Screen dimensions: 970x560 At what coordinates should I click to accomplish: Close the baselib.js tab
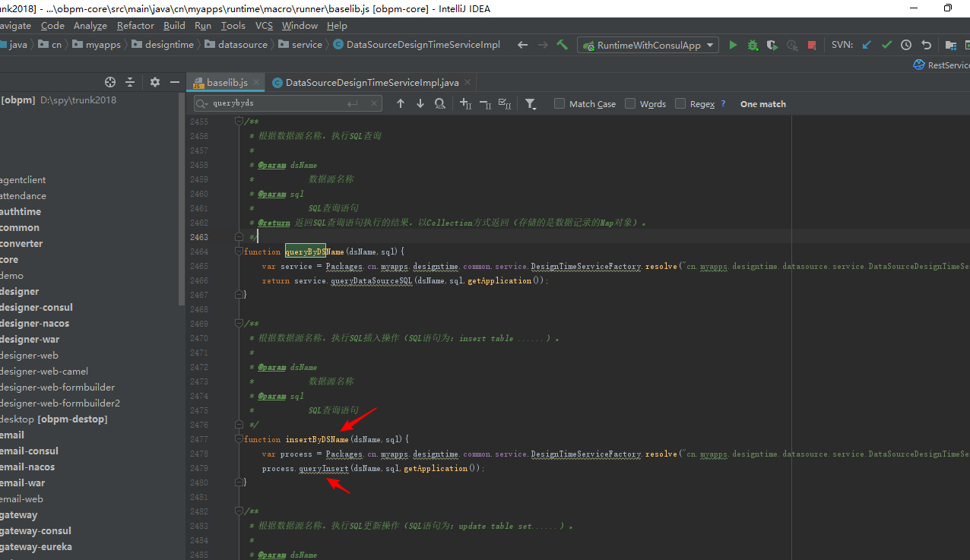click(x=257, y=82)
